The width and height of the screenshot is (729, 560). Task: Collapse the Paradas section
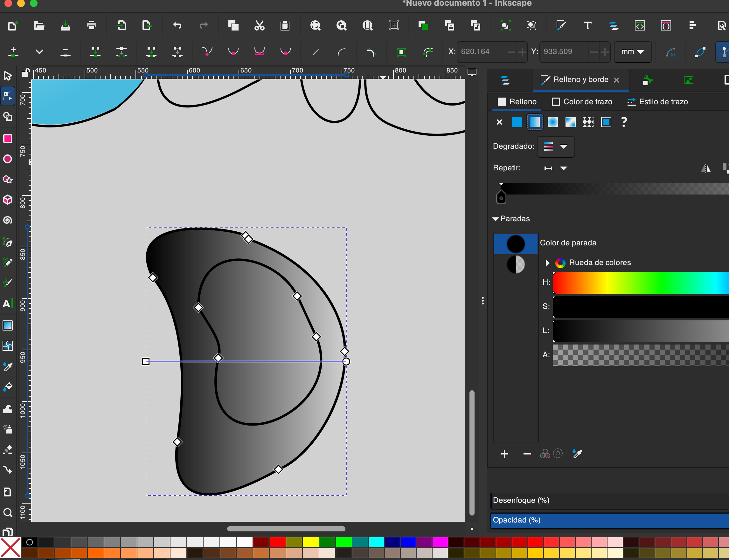tap(496, 219)
